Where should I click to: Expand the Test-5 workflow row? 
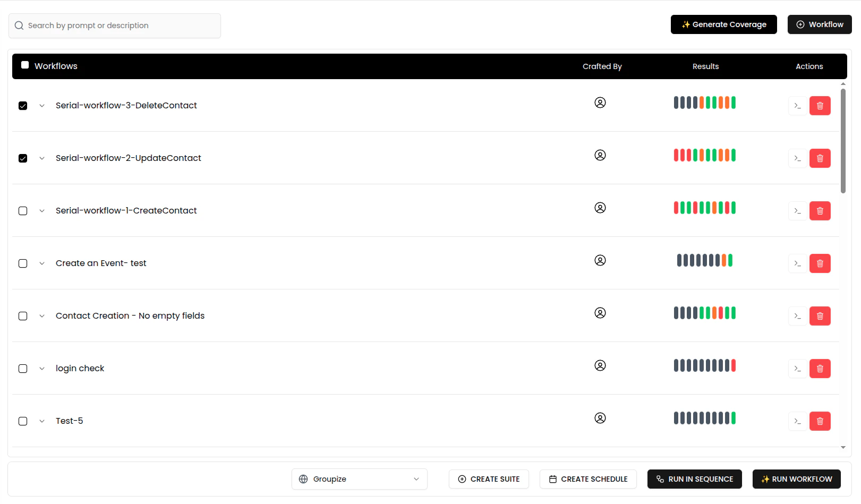(42, 421)
